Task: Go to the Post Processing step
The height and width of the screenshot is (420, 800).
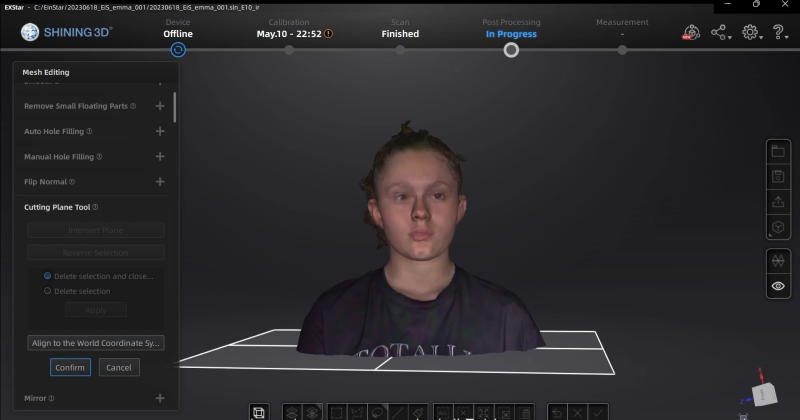Action: click(511, 29)
